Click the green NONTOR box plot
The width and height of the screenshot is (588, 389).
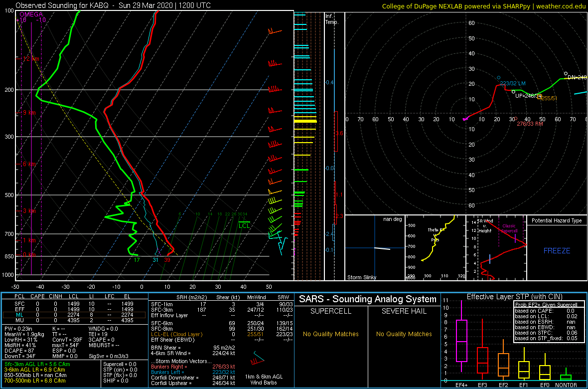[x=566, y=374]
